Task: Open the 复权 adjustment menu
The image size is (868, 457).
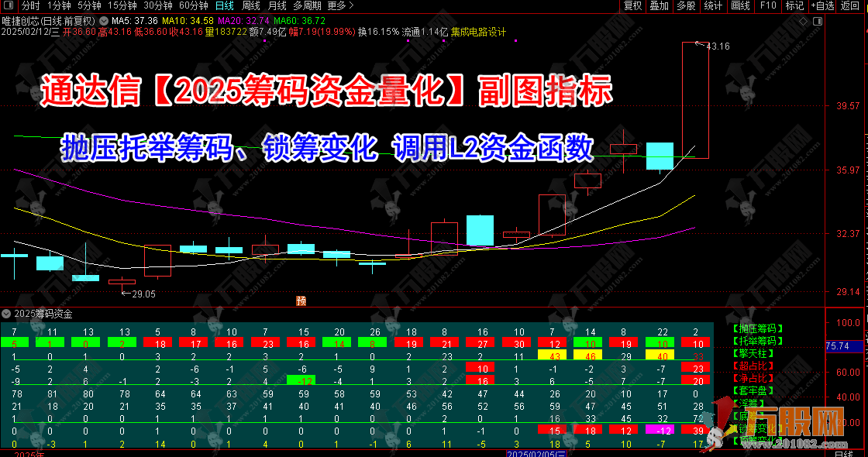Action: pyautogui.click(x=632, y=5)
